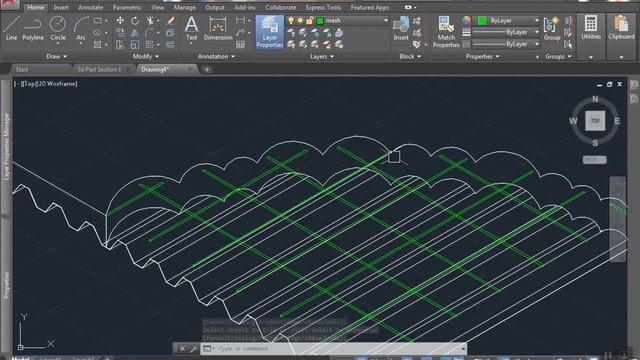Open the ByLayer object color dropdown

pyautogui.click(x=536, y=20)
